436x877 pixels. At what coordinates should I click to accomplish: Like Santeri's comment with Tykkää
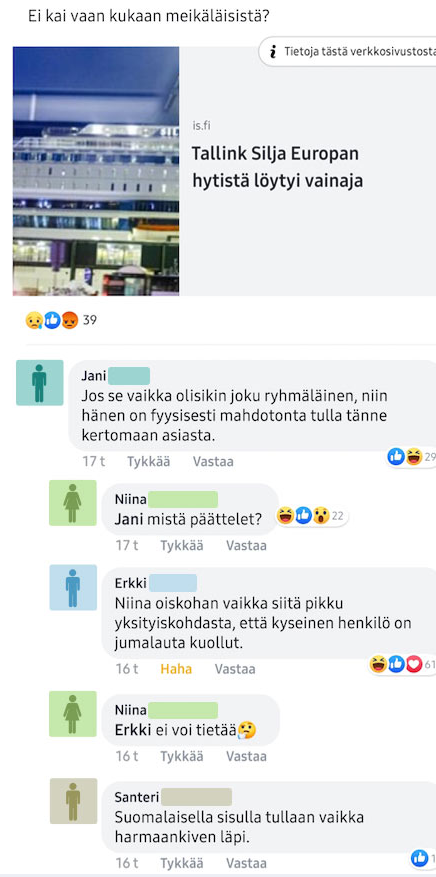click(x=182, y=863)
